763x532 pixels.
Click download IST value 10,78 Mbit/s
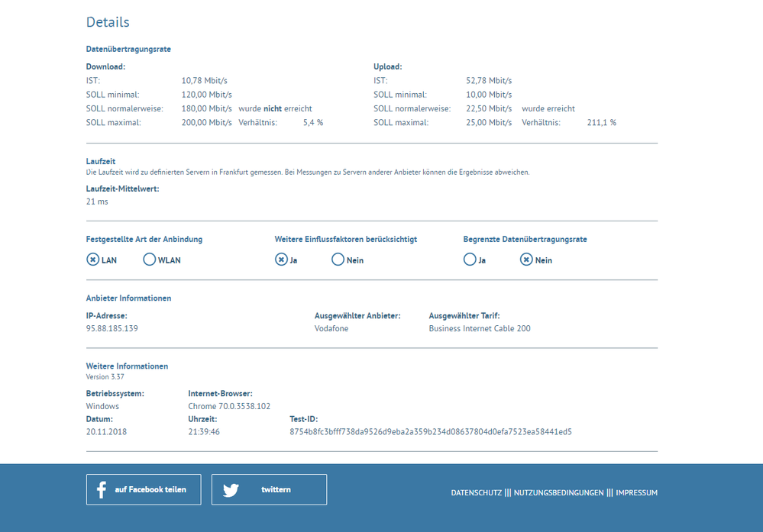[x=205, y=81]
